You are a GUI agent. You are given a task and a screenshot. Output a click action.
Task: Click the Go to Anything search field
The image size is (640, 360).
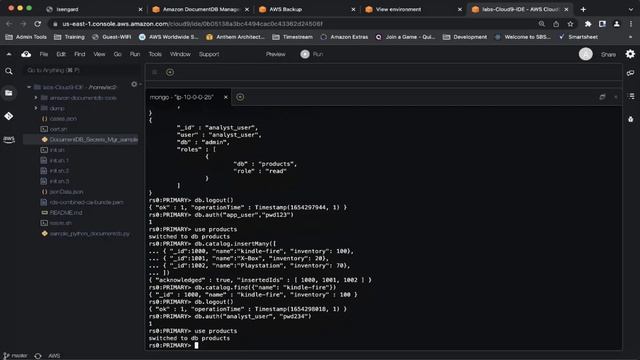coord(82,70)
